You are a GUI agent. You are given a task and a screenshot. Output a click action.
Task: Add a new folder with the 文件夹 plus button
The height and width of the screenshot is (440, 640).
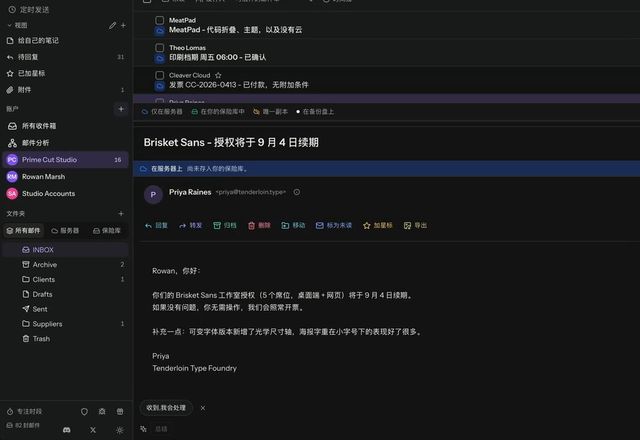(x=121, y=213)
